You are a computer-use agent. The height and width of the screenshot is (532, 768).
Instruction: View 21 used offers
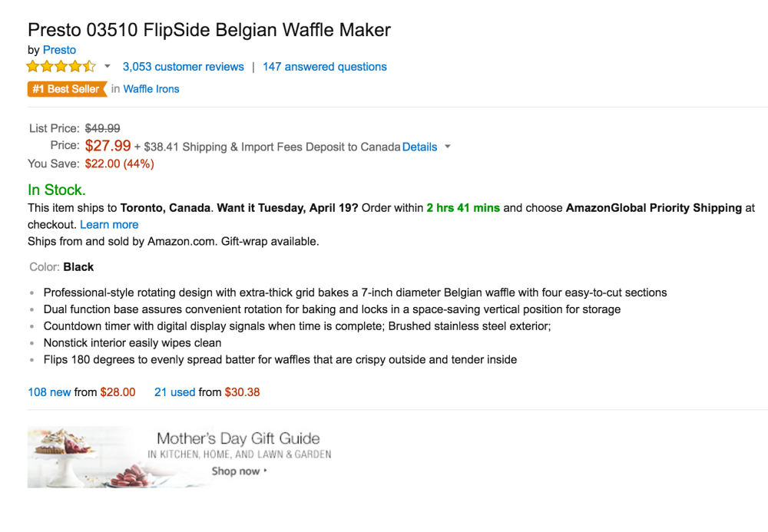click(174, 392)
